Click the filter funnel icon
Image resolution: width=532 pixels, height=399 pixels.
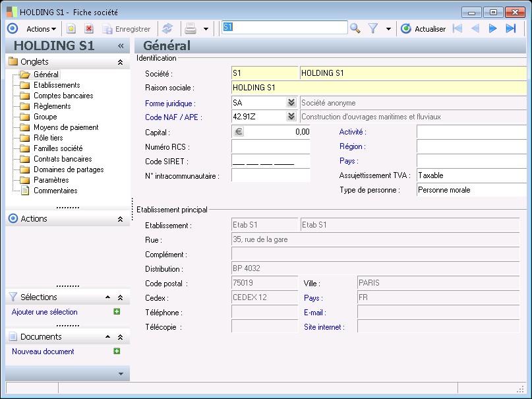372,28
